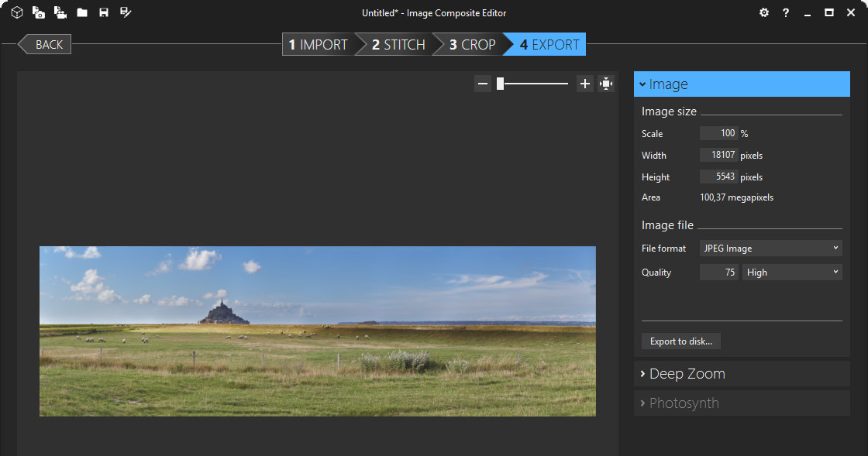
Task: Click the Save As disk-and-pencil icon
Action: tap(125, 12)
